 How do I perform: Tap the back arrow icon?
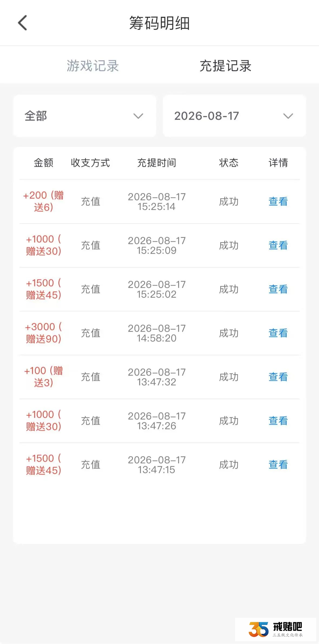coord(22,23)
